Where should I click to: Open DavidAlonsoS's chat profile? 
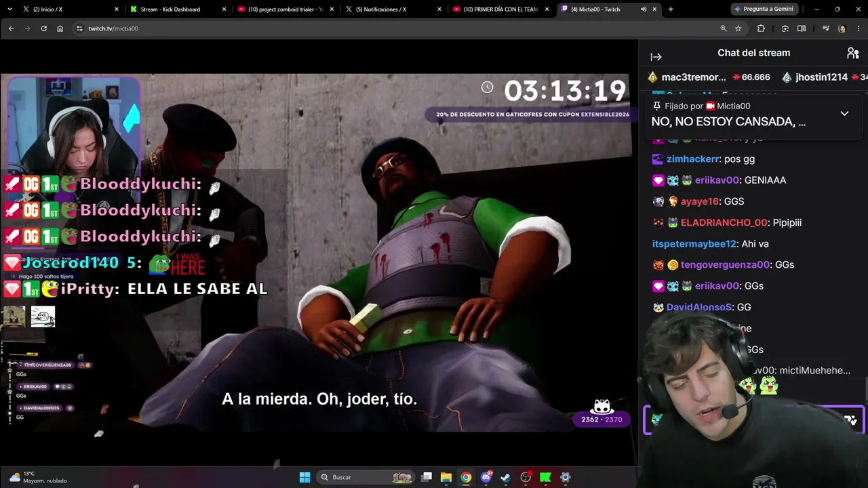(699, 307)
